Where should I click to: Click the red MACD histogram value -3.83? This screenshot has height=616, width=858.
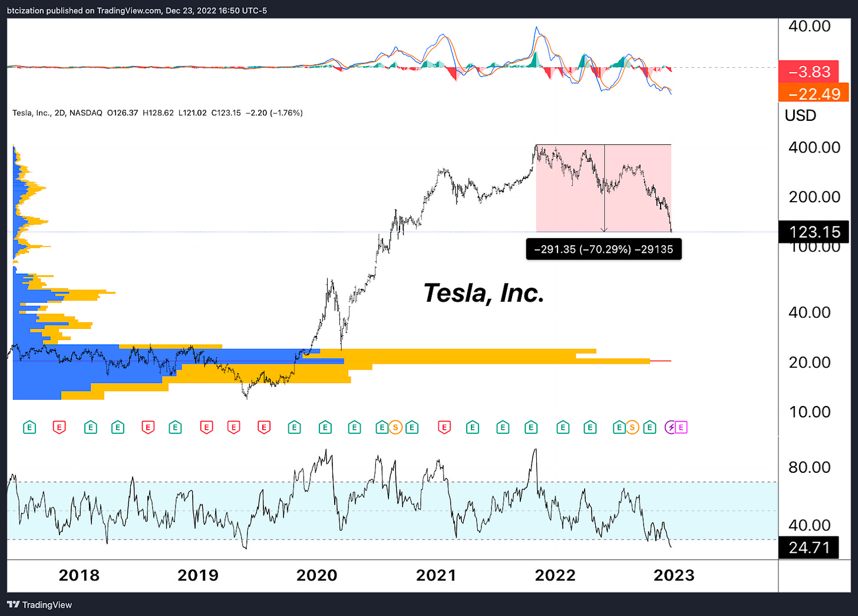click(808, 71)
